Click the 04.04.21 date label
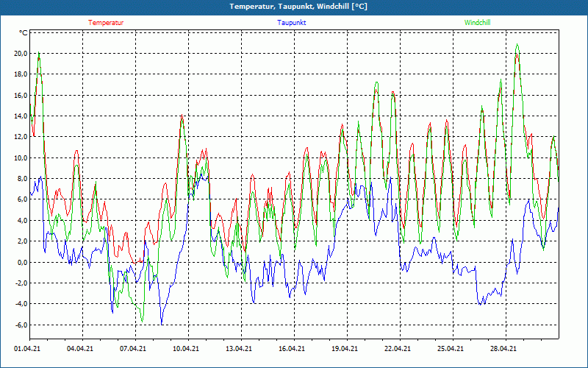This screenshot has height=368, width=588. point(80,348)
